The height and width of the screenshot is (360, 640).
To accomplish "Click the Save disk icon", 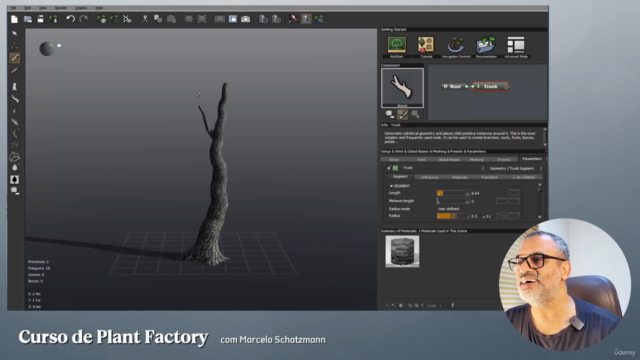I will 40,19.
